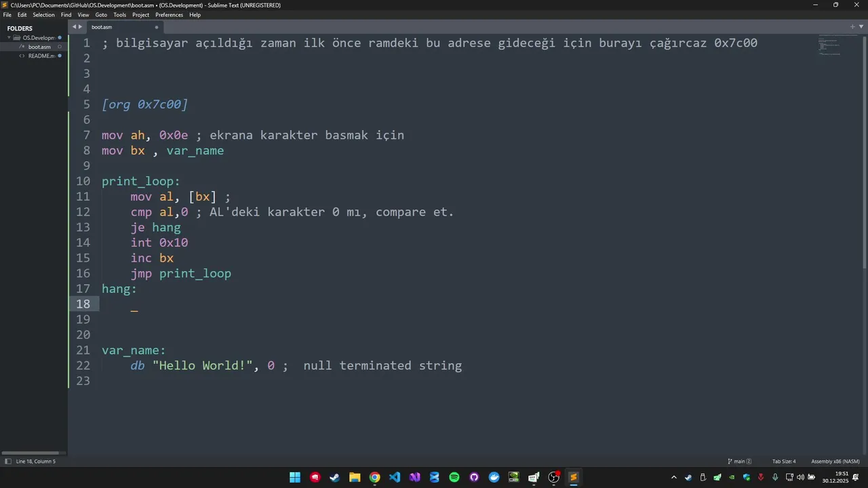Open the Selection menu
The width and height of the screenshot is (868, 488).
click(x=44, y=15)
